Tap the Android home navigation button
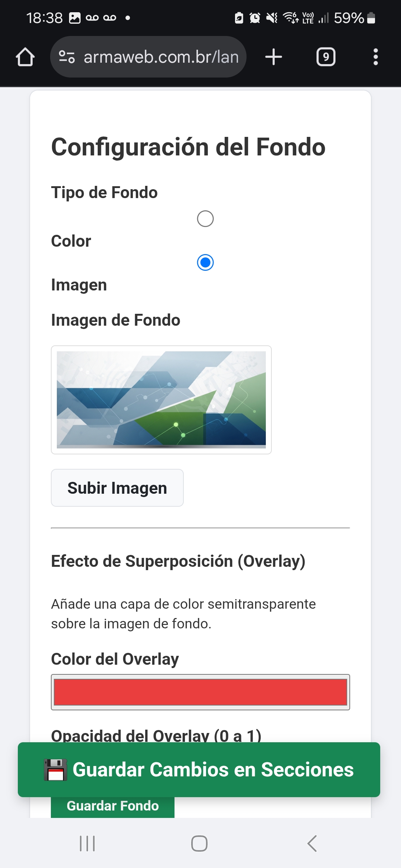This screenshot has height=868, width=401. click(199, 843)
